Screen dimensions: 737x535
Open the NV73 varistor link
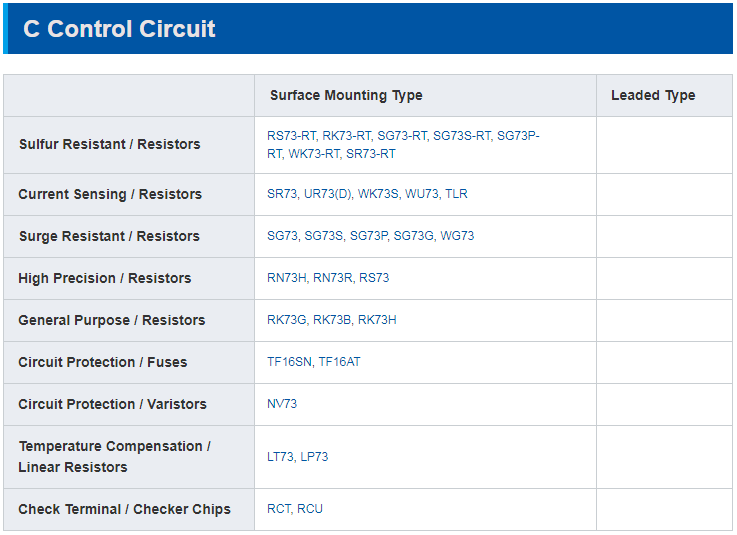tap(282, 404)
